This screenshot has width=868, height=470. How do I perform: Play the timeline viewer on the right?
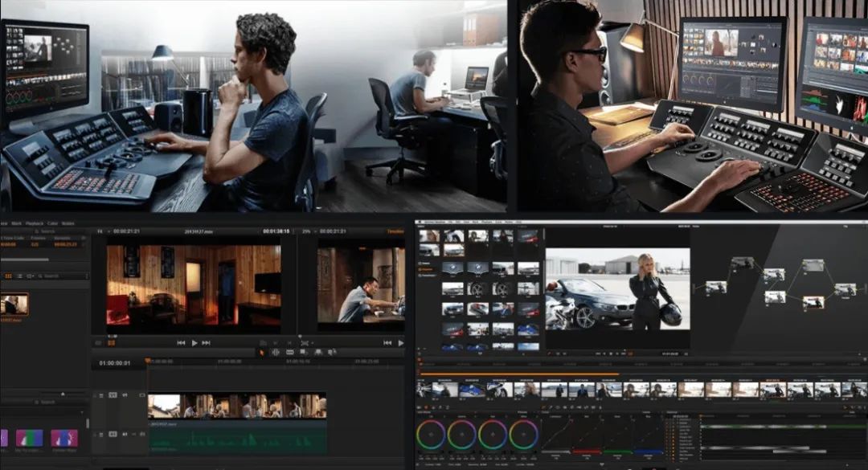[x=401, y=343]
